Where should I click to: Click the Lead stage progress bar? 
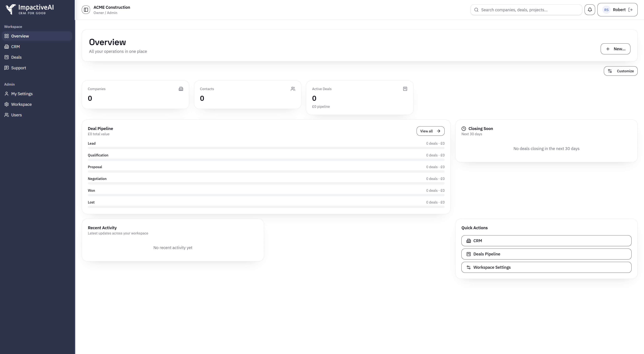pos(266,148)
